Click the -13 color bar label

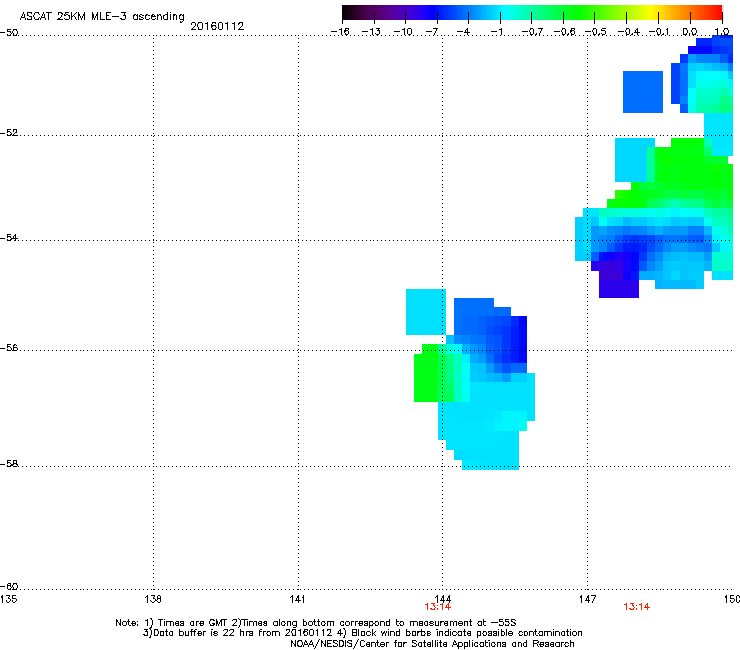pyautogui.click(x=371, y=32)
